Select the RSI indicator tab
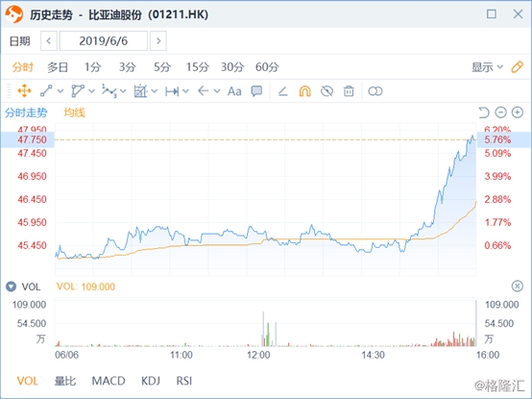Screen dimensions: 532x399 (184, 381)
